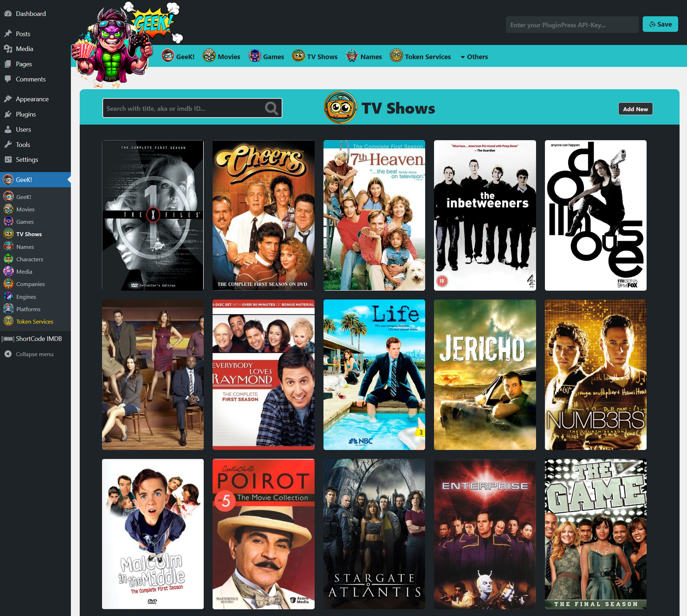
Task: Click the Comments speech bubble icon
Action: click(x=8, y=79)
